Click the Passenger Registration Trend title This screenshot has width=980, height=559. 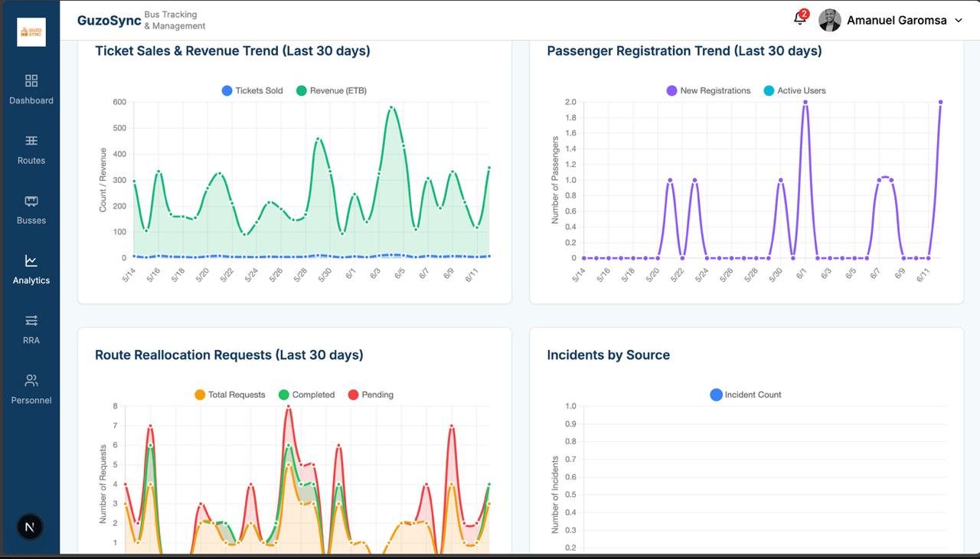pos(684,51)
